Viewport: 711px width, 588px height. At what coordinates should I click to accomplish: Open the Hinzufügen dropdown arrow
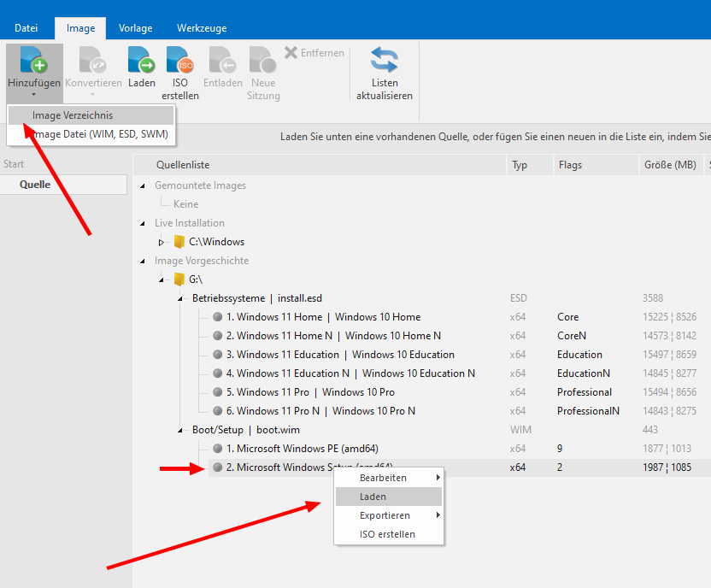click(34, 95)
